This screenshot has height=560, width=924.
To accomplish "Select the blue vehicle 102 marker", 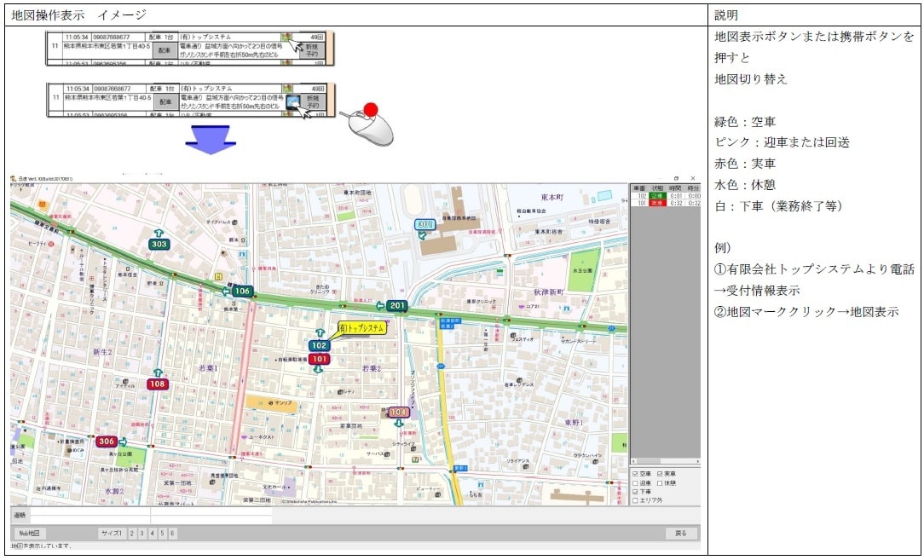I will [320, 346].
